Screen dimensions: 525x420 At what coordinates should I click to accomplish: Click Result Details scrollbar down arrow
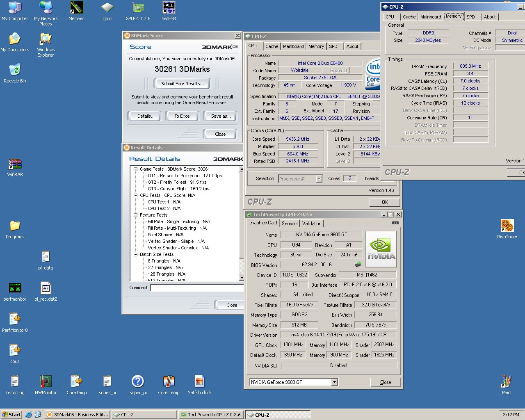(242, 278)
